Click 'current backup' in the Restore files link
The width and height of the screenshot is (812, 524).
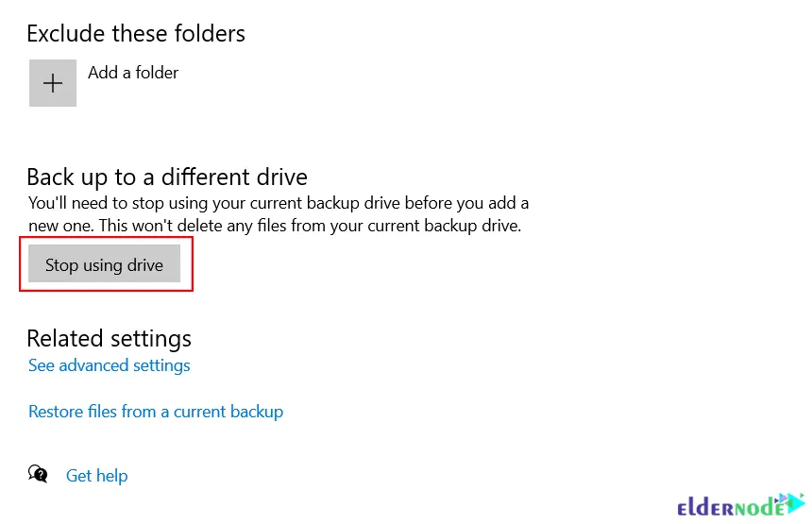(x=228, y=412)
